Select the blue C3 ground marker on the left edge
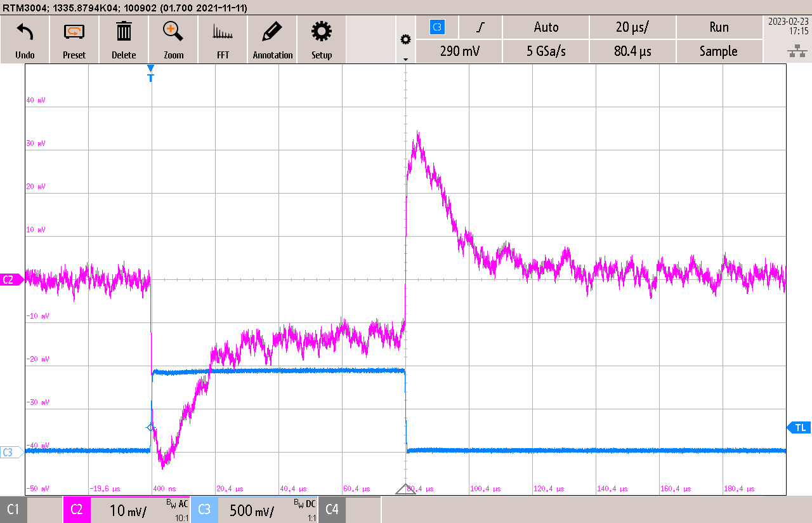Viewport: 812px width, 523px height. click(11, 453)
